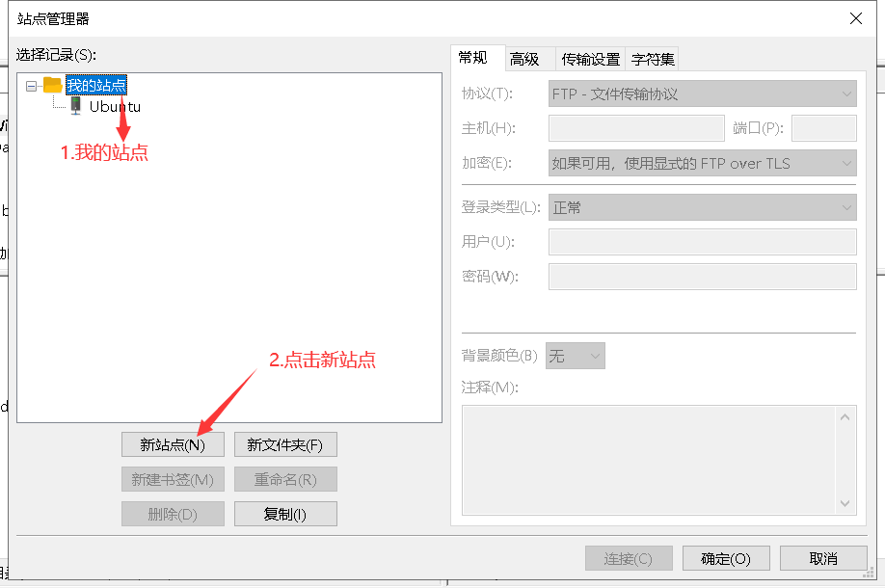
Task: Click the comments scrollbar down arrow
Action: click(845, 503)
